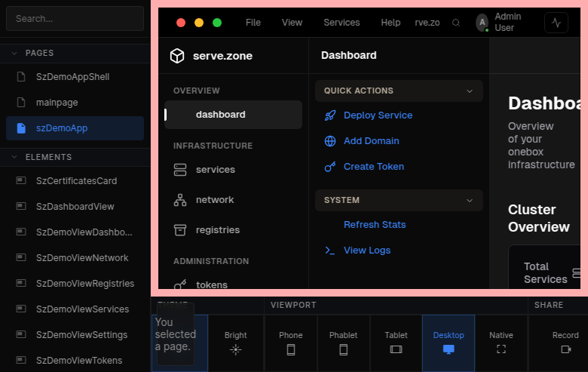The height and width of the screenshot is (372, 588).
Task: Open the Services menu
Action: [x=341, y=23]
